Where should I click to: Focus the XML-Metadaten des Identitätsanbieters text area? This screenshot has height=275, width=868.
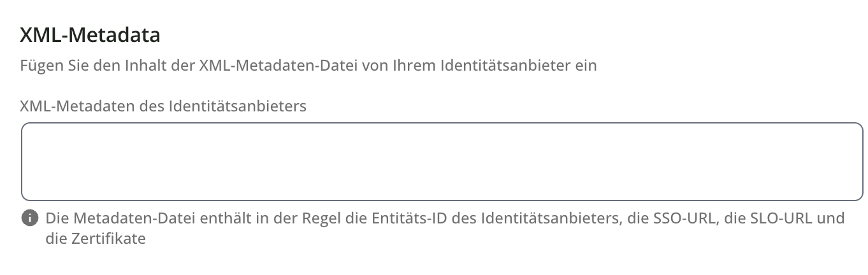[442, 162]
